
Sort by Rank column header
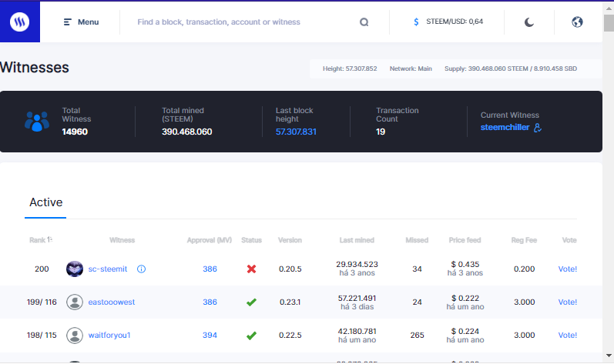click(41, 239)
